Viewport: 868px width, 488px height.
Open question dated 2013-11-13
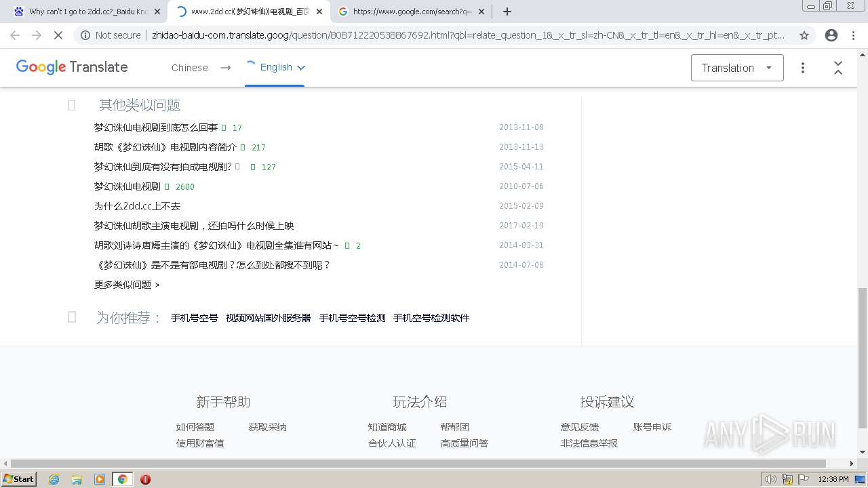pyautogui.click(x=165, y=147)
